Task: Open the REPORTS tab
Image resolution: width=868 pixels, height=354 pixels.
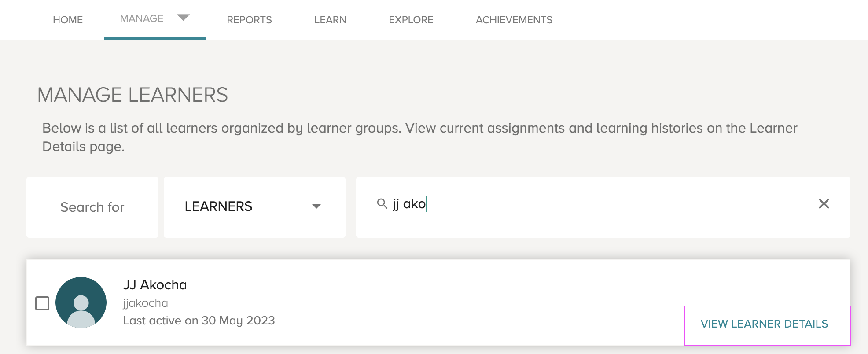Action: [x=249, y=20]
